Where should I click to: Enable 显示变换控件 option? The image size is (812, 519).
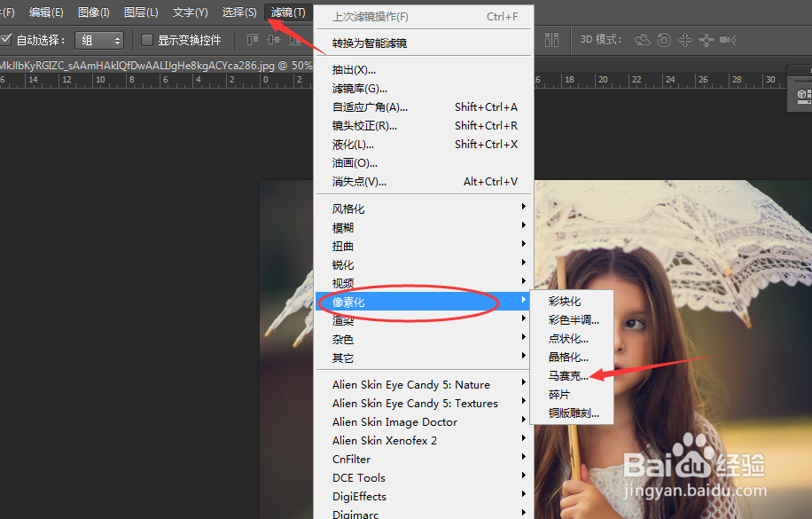[x=147, y=39]
